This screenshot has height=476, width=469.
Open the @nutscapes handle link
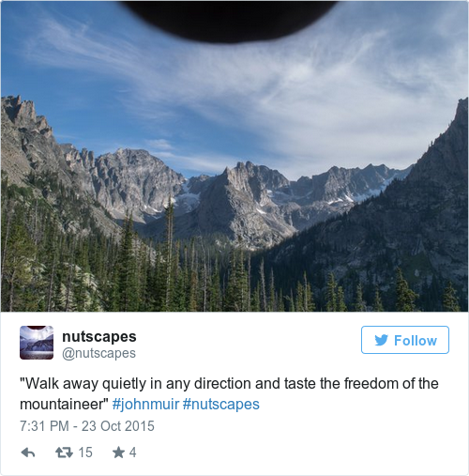[x=98, y=353]
